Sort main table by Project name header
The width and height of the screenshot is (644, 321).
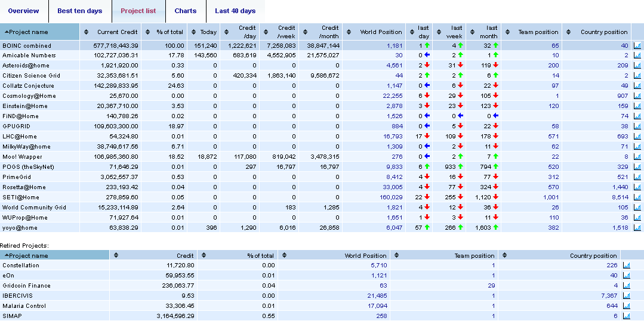39,32
